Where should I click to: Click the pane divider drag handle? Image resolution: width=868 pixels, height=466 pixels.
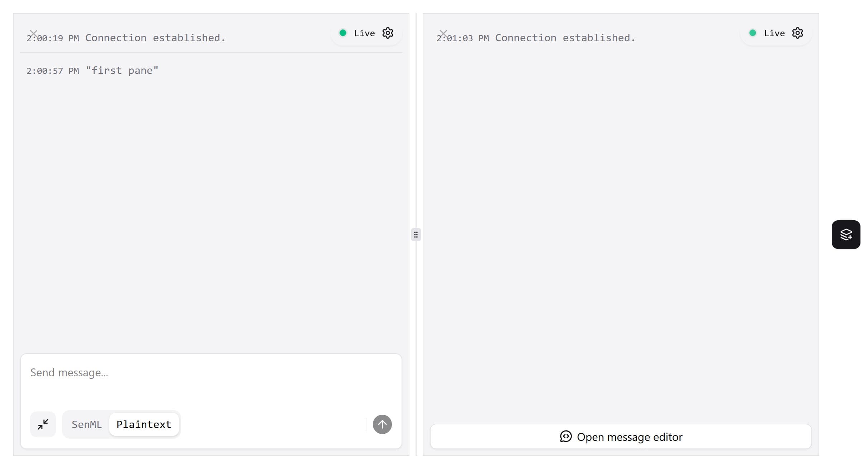click(x=416, y=235)
